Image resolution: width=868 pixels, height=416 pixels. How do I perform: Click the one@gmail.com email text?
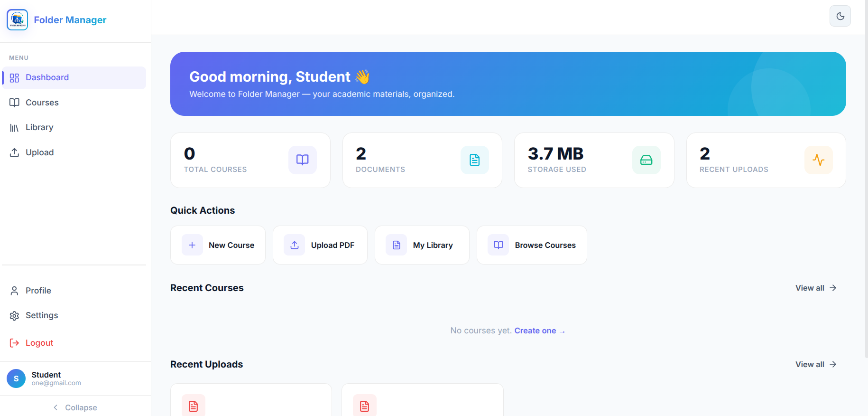point(56,383)
